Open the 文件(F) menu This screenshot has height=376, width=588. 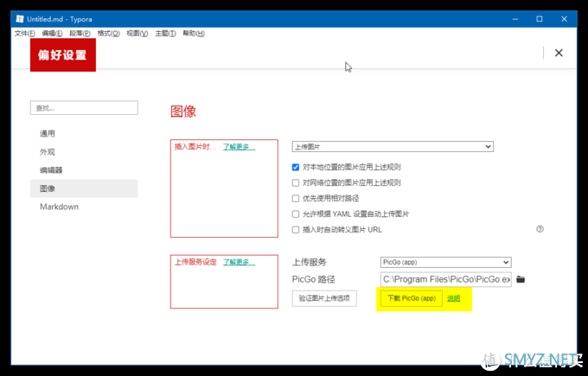coord(25,34)
